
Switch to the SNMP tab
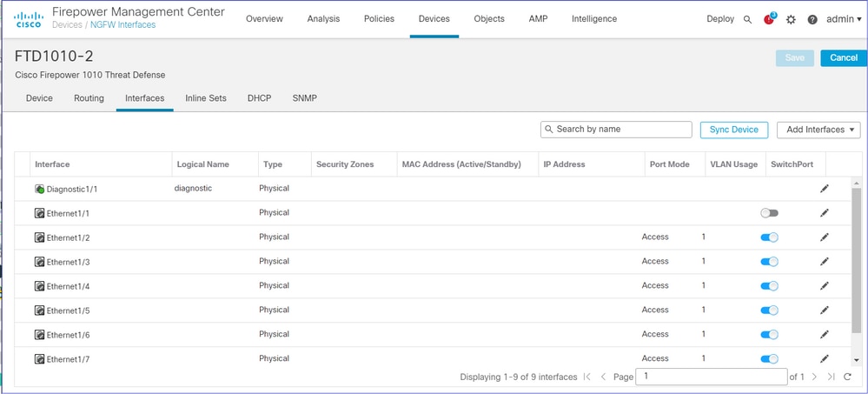tap(304, 98)
